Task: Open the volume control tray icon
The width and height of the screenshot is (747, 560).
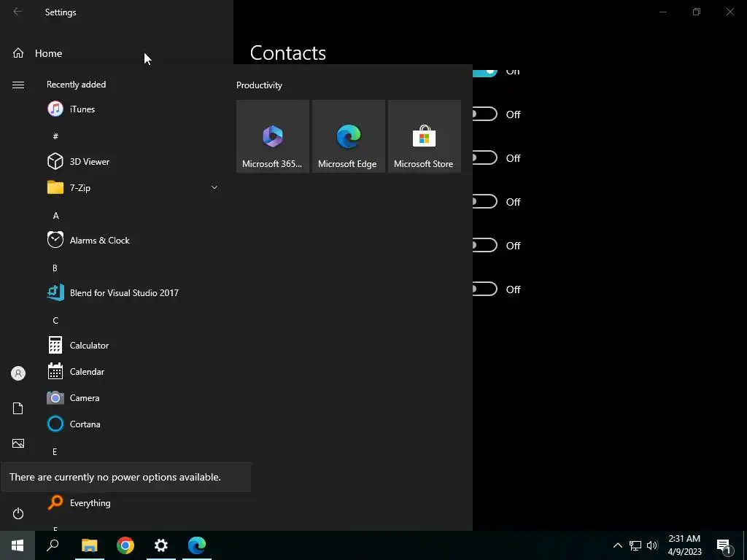Action: pyautogui.click(x=652, y=545)
